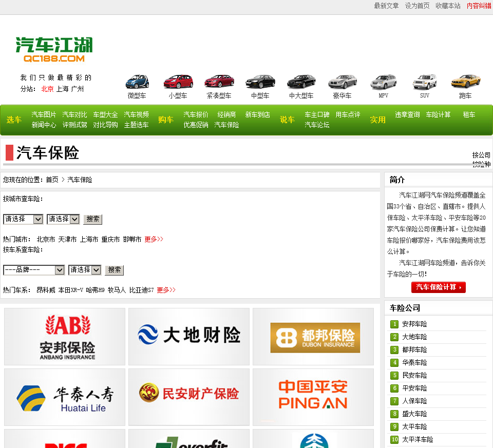The height and width of the screenshot is (448, 493).
Task: Select hot city 重庆市
Action: [111, 239]
